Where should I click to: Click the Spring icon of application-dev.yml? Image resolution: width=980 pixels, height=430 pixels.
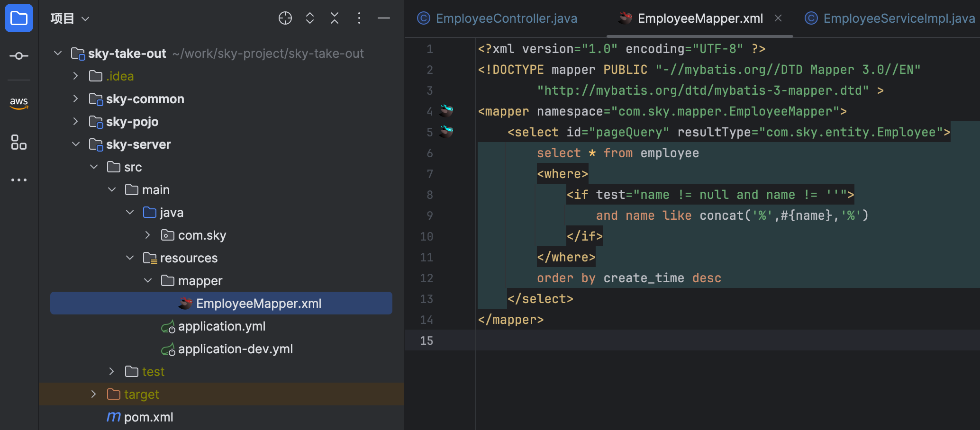tap(168, 349)
